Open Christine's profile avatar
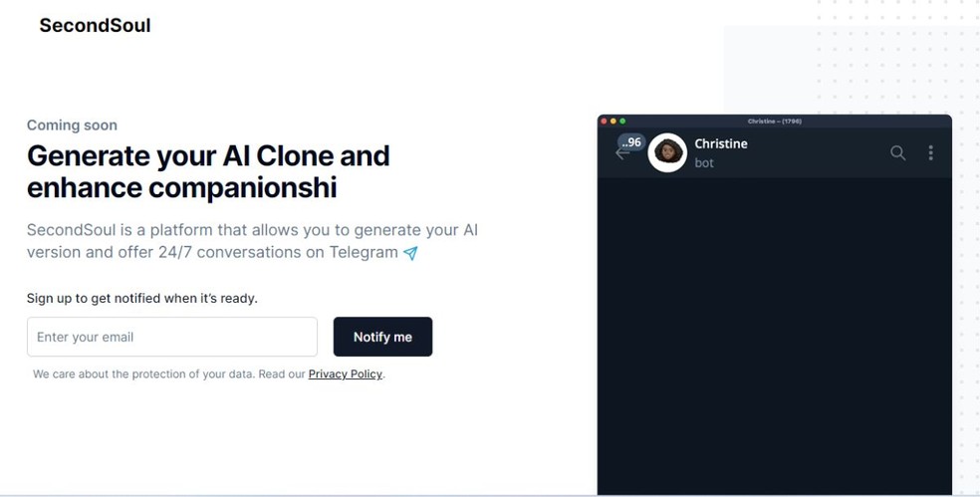980x497 pixels. [x=667, y=152]
